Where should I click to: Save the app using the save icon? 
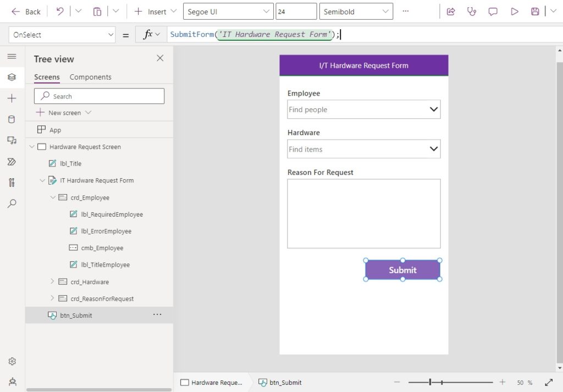pos(534,12)
